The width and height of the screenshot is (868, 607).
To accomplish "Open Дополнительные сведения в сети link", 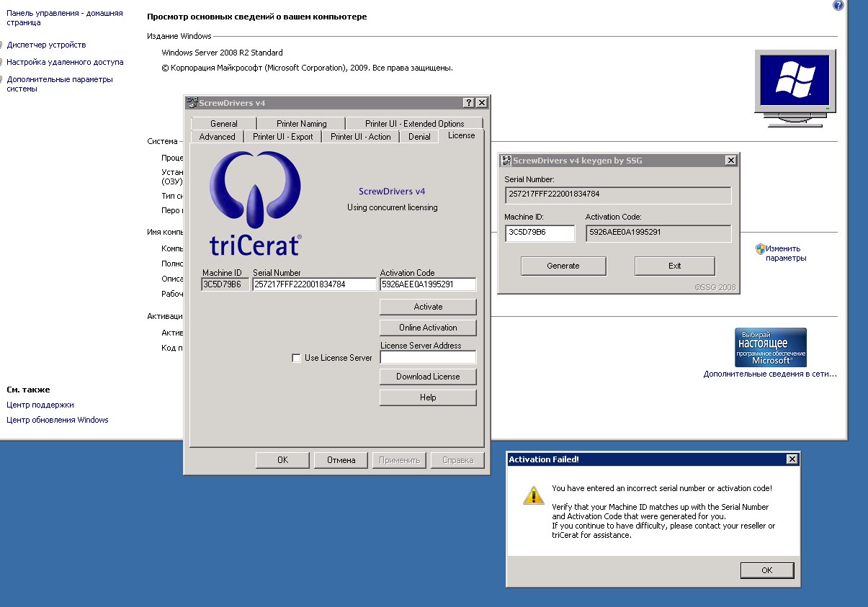I will coord(771,374).
